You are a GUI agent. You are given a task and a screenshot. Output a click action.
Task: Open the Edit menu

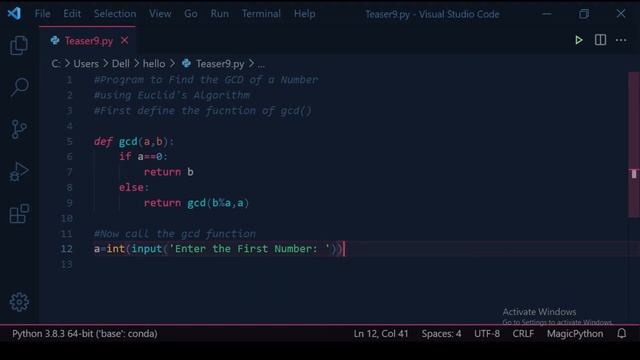coord(72,14)
